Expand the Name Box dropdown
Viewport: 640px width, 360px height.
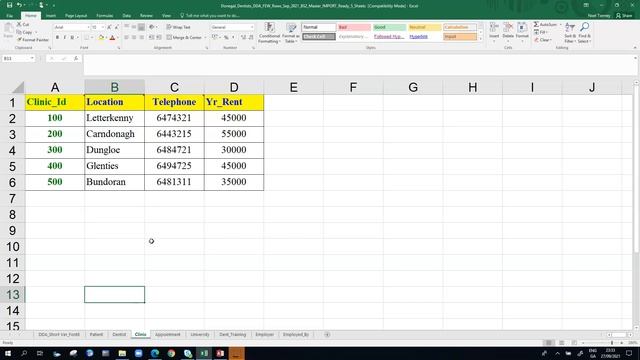[x=31, y=58]
